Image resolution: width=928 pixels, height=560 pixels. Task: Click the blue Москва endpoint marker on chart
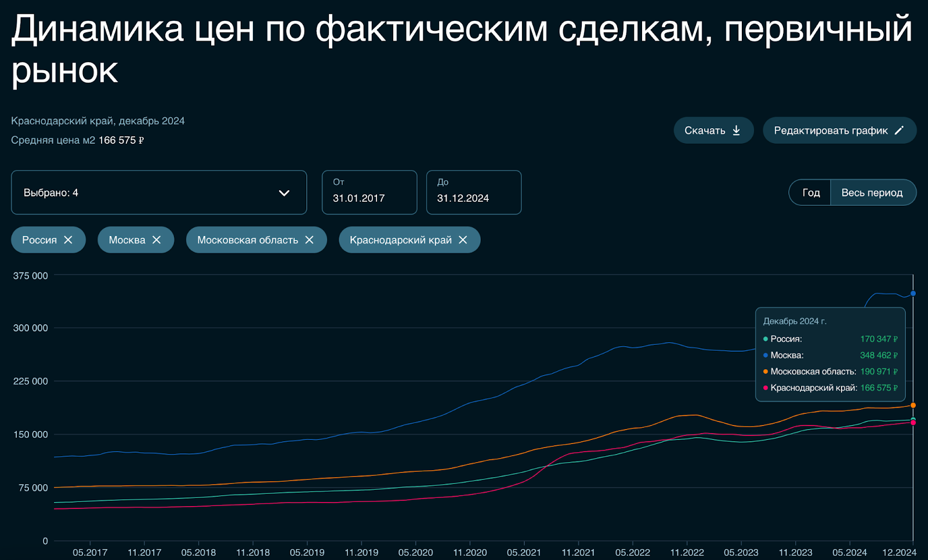[x=913, y=294]
